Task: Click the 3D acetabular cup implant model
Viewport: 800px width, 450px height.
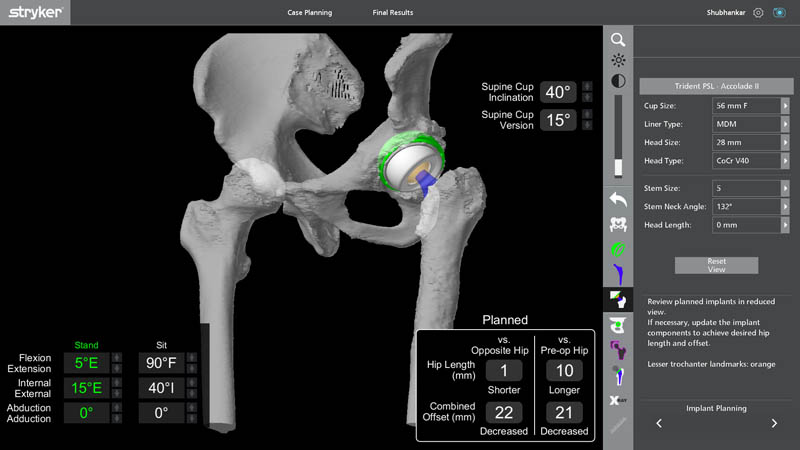Action: pyautogui.click(x=411, y=162)
